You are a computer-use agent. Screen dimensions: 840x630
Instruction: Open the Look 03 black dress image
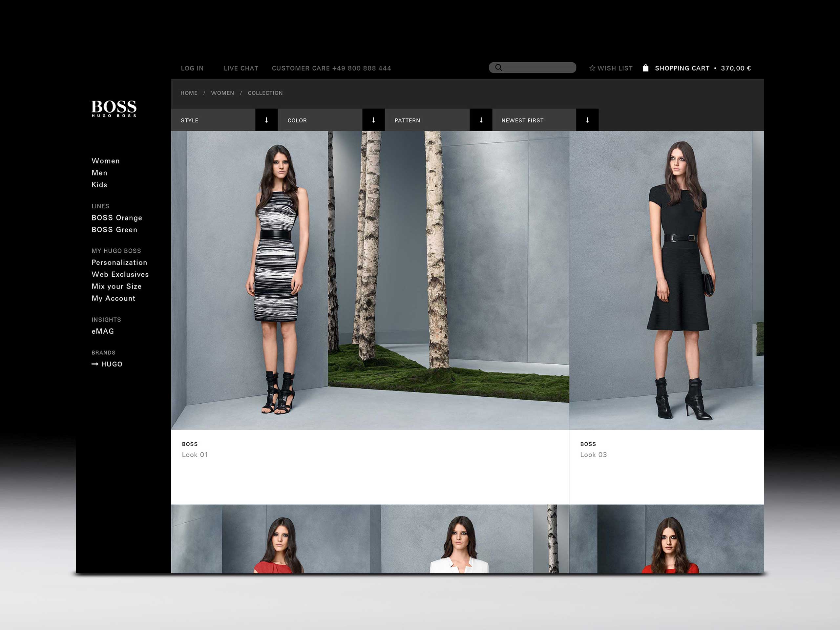click(666, 280)
